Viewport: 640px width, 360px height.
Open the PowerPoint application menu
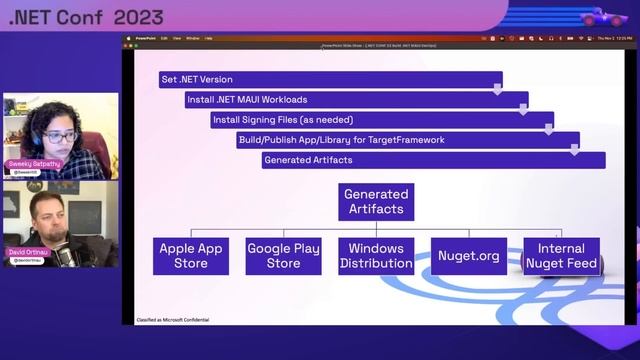[145, 38]
